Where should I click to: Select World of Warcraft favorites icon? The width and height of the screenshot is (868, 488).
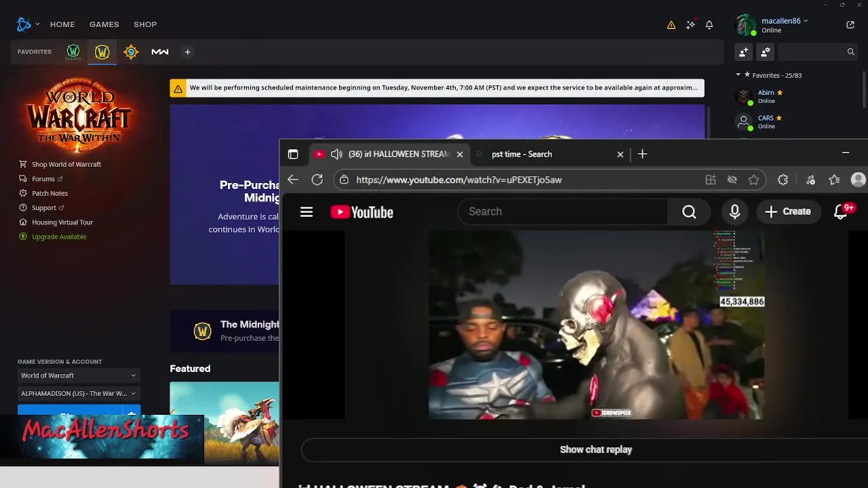(x=102, y=52)
